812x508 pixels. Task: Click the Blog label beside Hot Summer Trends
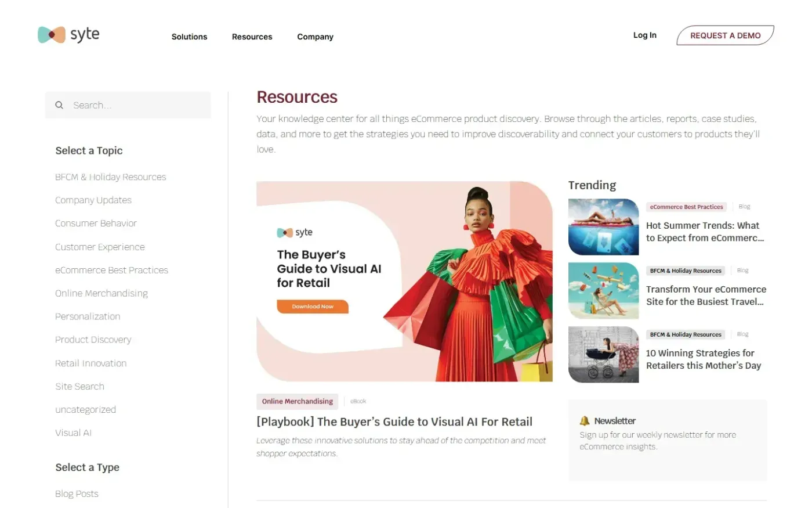744,207
